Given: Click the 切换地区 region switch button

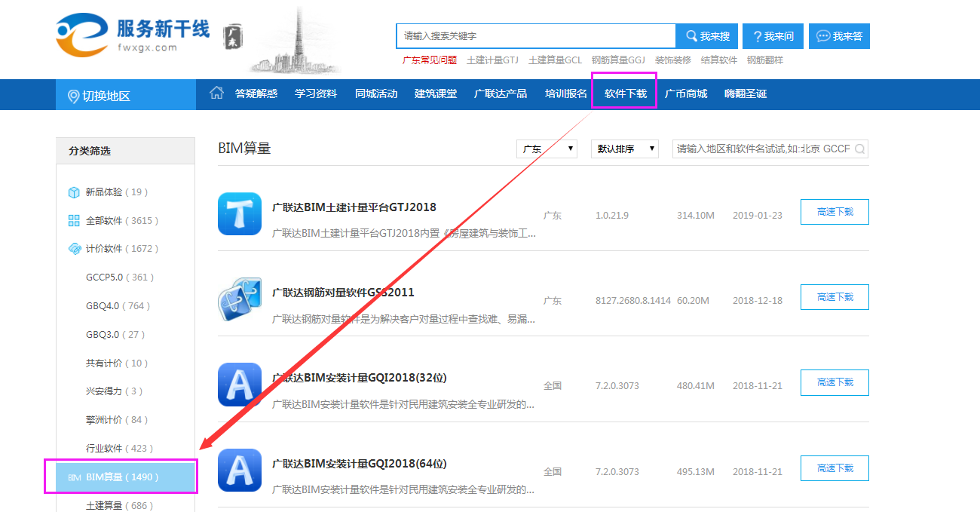Looking at the screenshot, I should pyautogui.click(x=126, y=95).
